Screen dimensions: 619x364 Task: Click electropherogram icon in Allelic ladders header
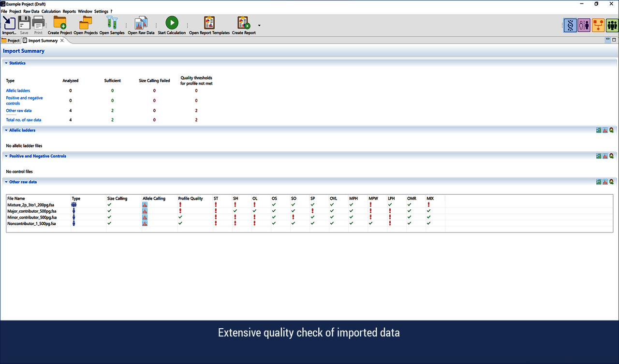coord(605,130)
